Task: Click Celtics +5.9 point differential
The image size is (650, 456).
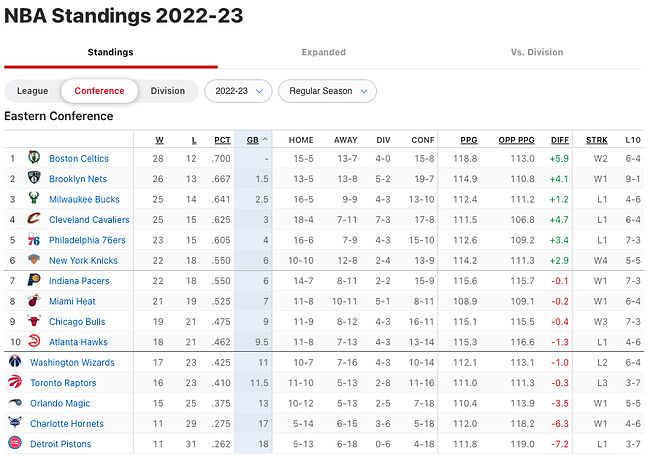Action: [x=559, y=158]
